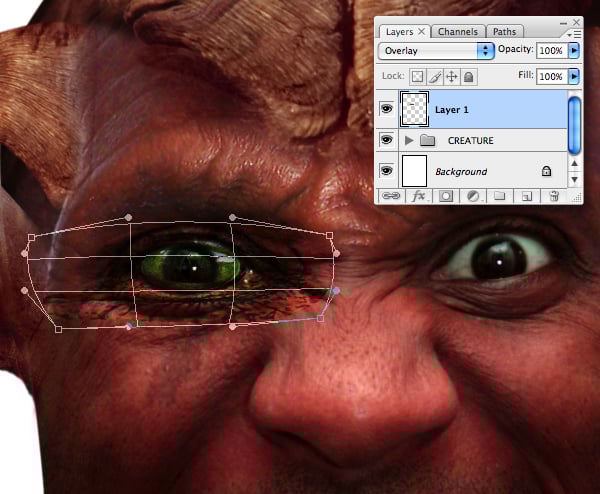Switch to the Paths tab
This screenshot has height=494, width=600.
504,32
